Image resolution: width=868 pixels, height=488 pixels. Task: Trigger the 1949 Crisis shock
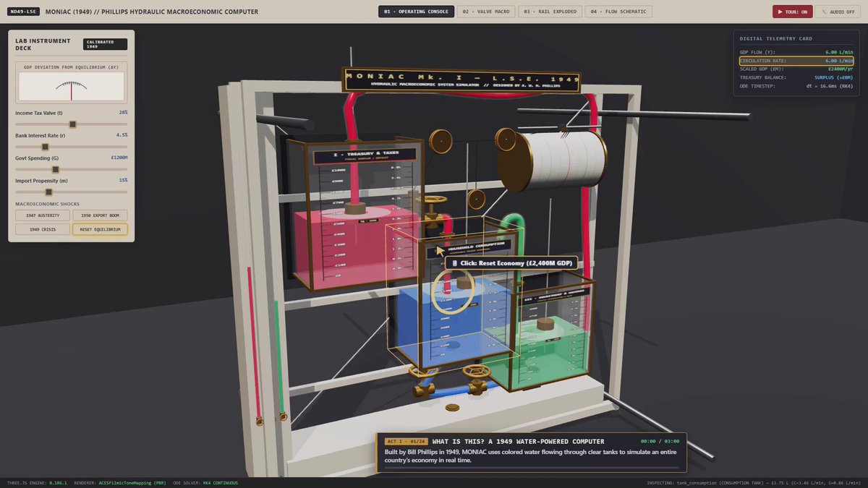(x=43, y=229)
